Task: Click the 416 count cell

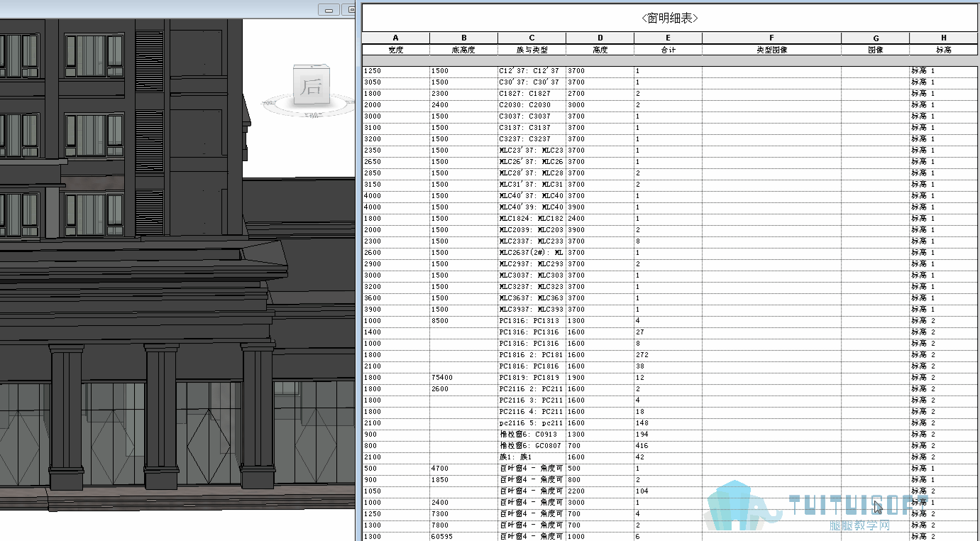Action: (x=668, y=446)
